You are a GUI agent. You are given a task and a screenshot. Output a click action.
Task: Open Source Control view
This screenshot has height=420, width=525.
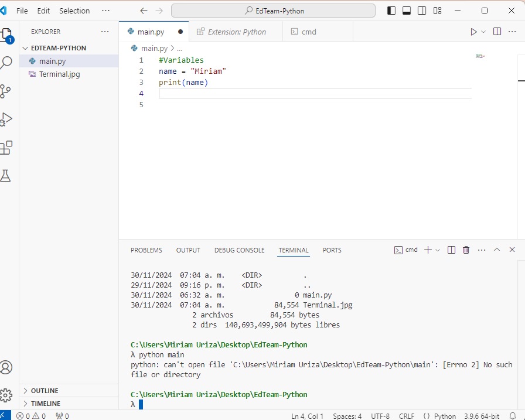pos(6,91)
